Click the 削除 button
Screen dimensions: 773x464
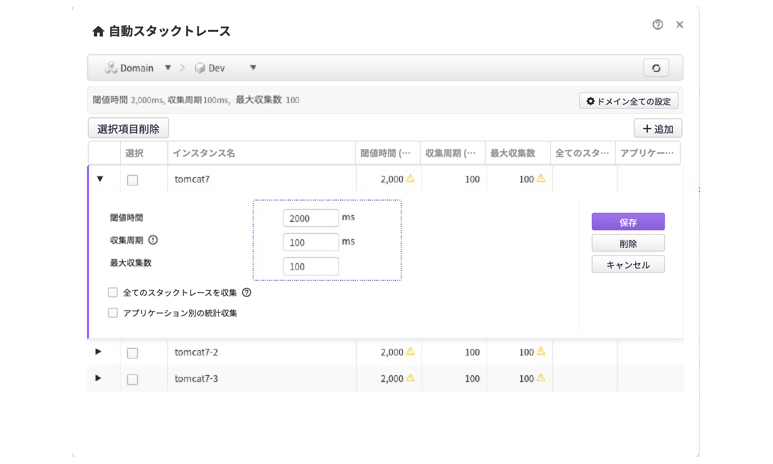[628, 243]
